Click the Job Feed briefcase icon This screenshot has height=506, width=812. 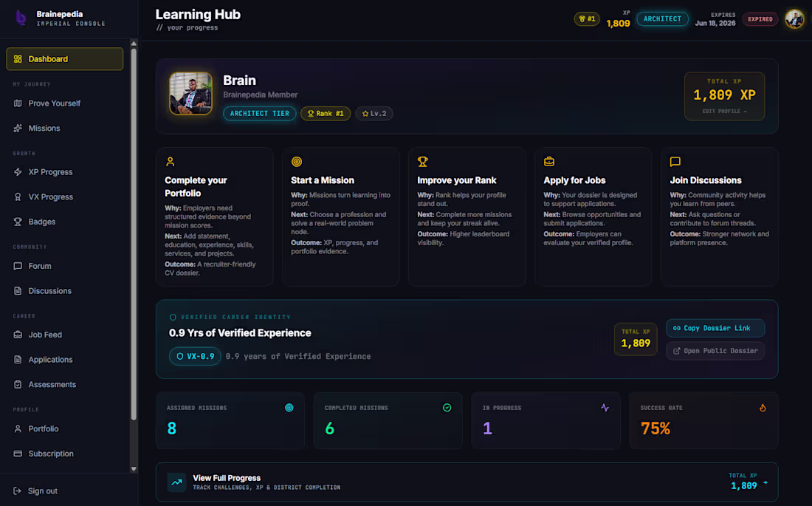(18, 335)
